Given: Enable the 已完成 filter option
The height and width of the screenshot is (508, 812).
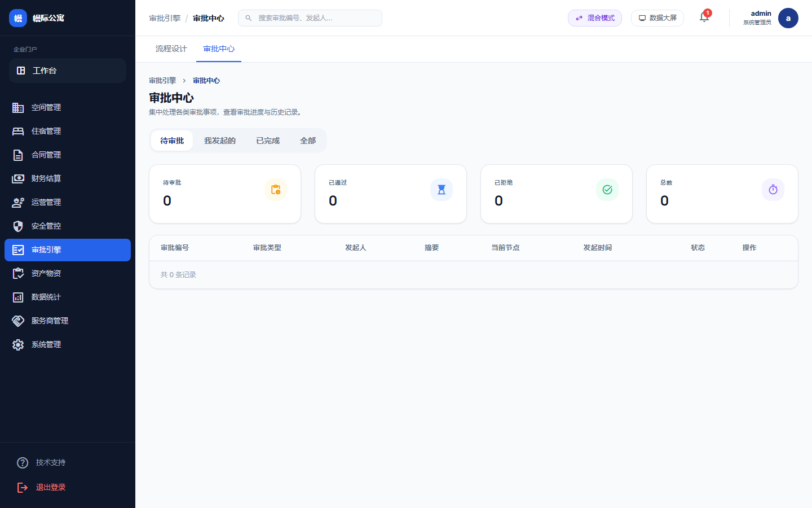Looking at the screenshot, I should [x=267, y=140].
